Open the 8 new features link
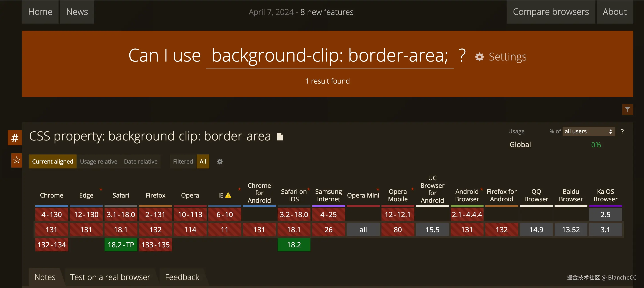Viewport: 644px width, 288px height. point(327,12)
